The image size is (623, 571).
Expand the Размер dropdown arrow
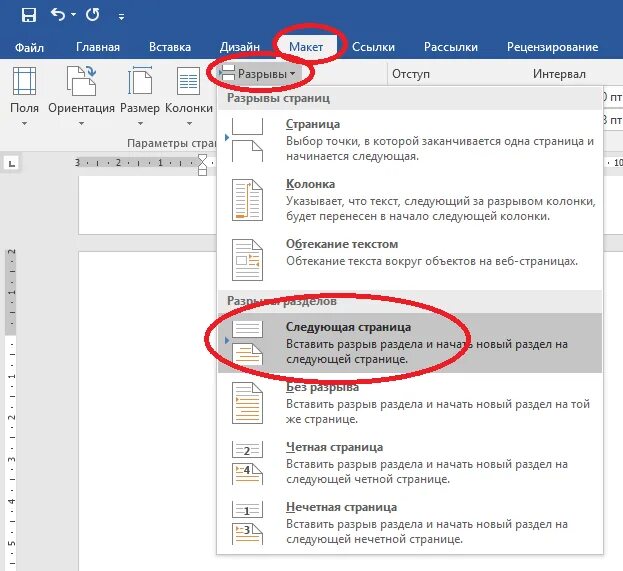[x=140, y=124]
